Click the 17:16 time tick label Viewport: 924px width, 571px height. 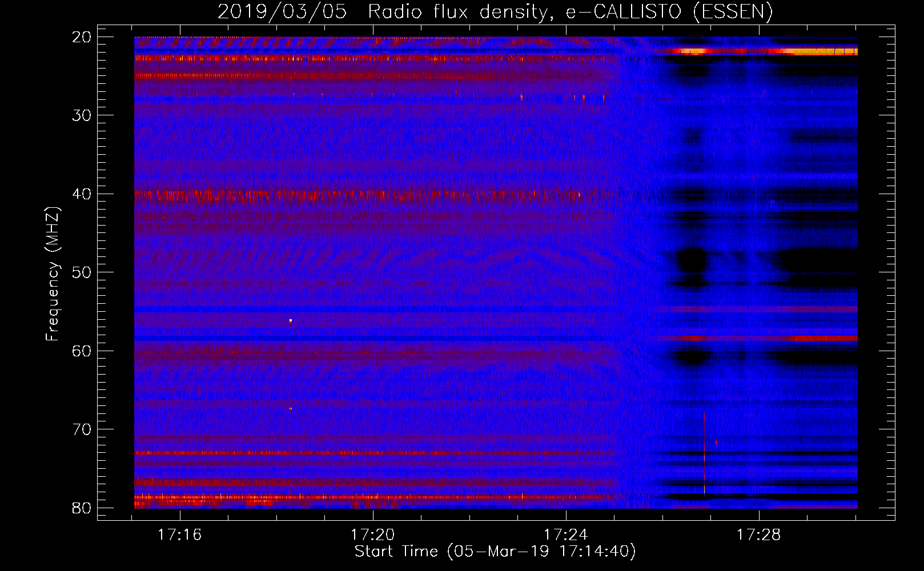coord(180,535)
